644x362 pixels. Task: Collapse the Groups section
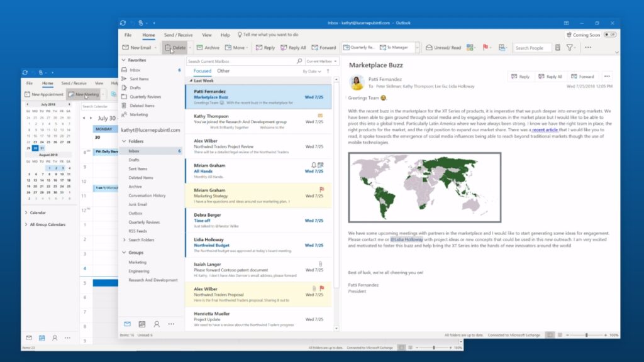(x=124, y=253)
